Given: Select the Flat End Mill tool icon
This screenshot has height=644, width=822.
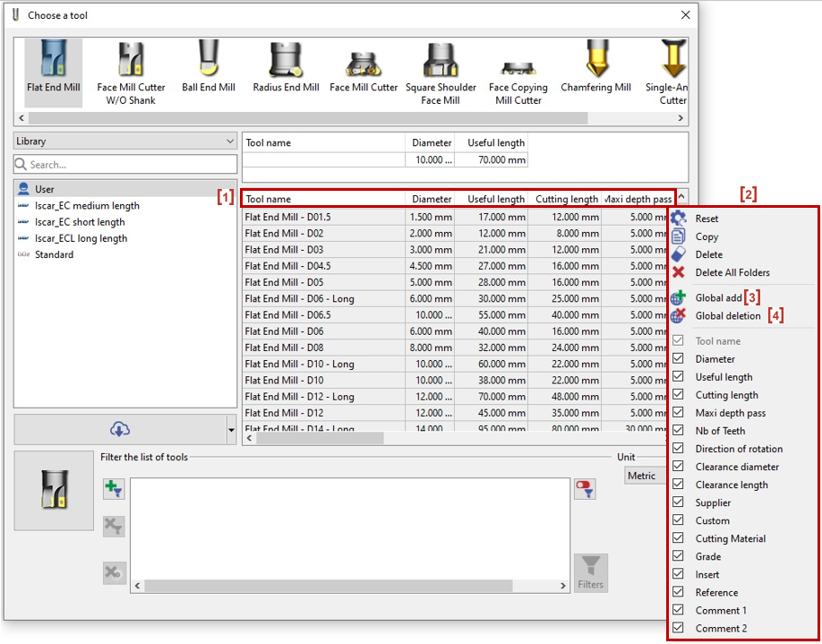Looking at the screenshot, I should [x=53, y=63].
